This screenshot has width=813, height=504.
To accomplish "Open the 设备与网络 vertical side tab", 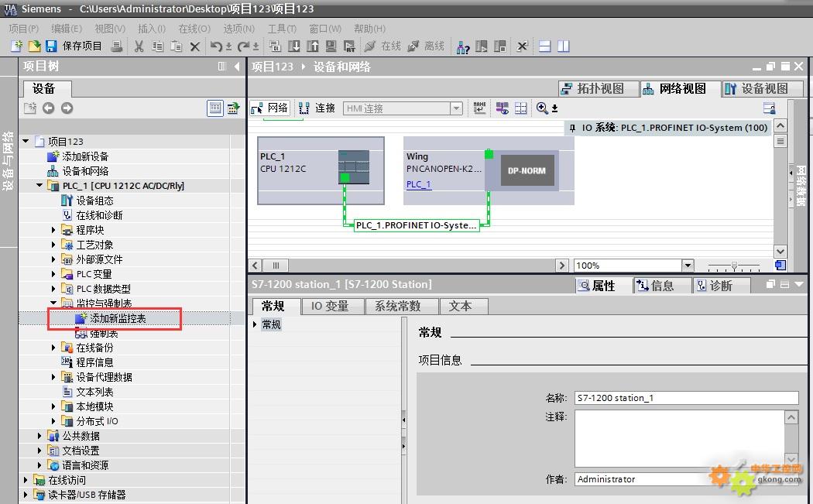I will pos(9,161).
